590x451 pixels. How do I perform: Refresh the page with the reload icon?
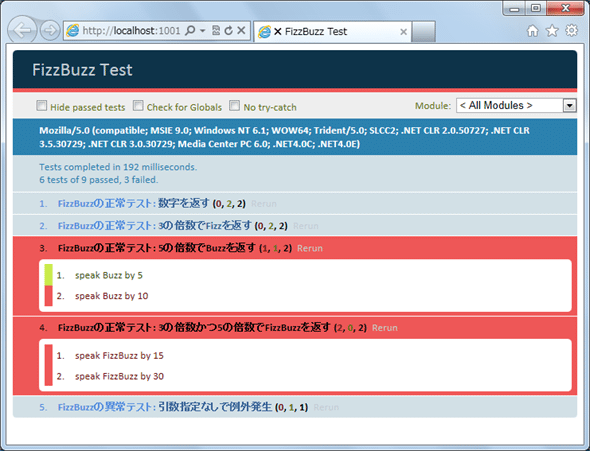(228, 30)
